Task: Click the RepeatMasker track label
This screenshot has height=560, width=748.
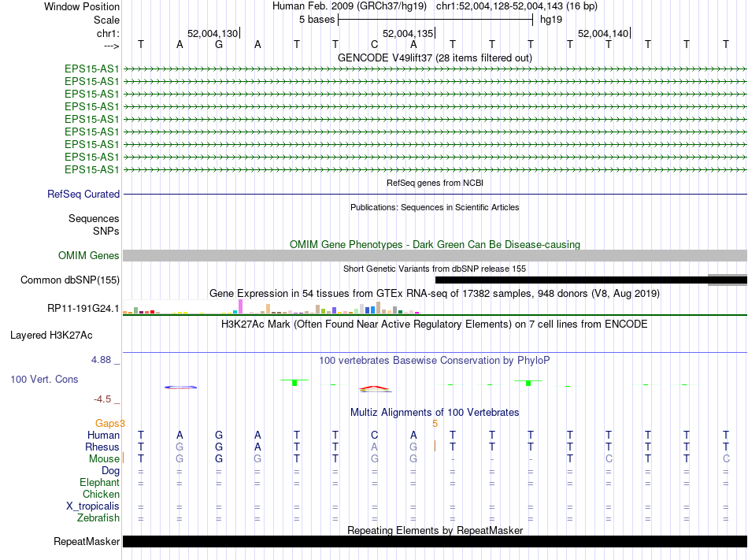Action: click(x=87, y=542)
